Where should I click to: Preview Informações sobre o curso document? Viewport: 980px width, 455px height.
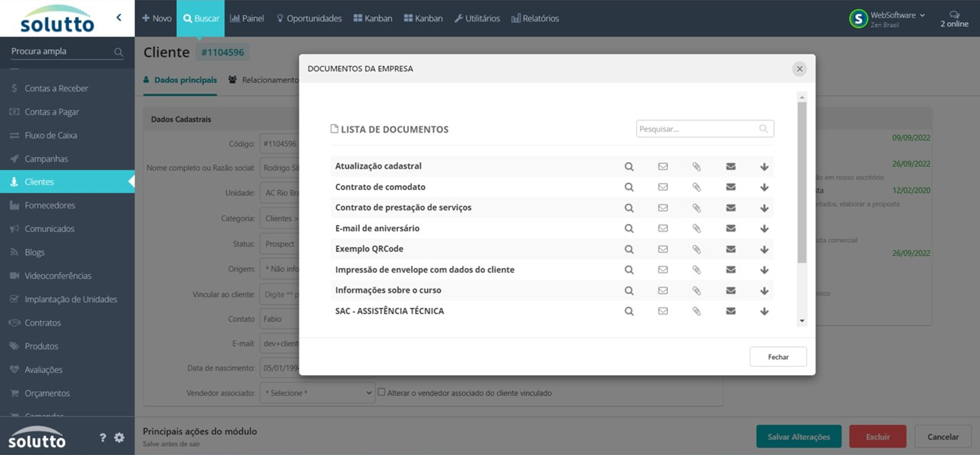tap(629, 291)
